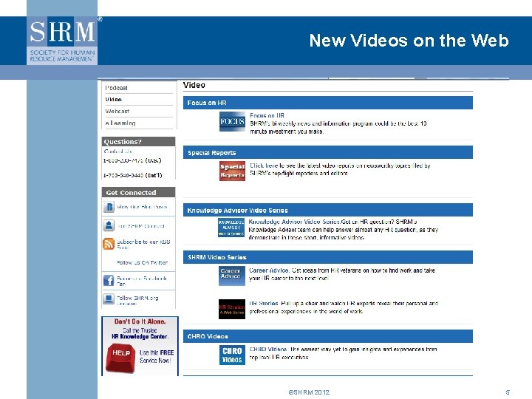Click the Contact Us link
This screenshot has width=532, height=399.
(x=117, y=151)
